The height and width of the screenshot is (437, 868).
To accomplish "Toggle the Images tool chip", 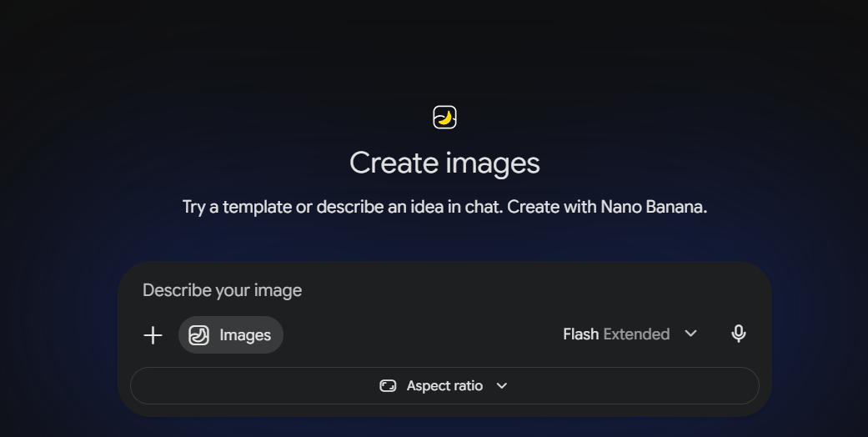I will pos(231,335).
